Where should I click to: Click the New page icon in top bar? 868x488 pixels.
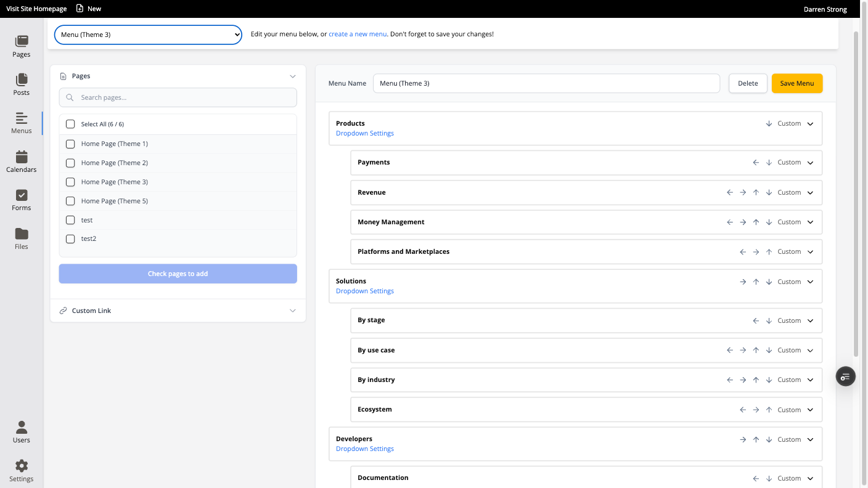(x=80, y=9)
